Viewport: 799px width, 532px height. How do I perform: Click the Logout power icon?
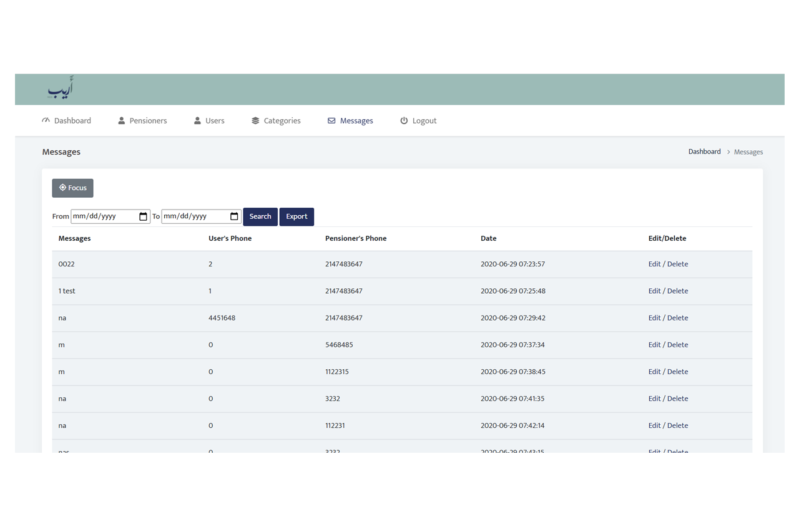404,121
